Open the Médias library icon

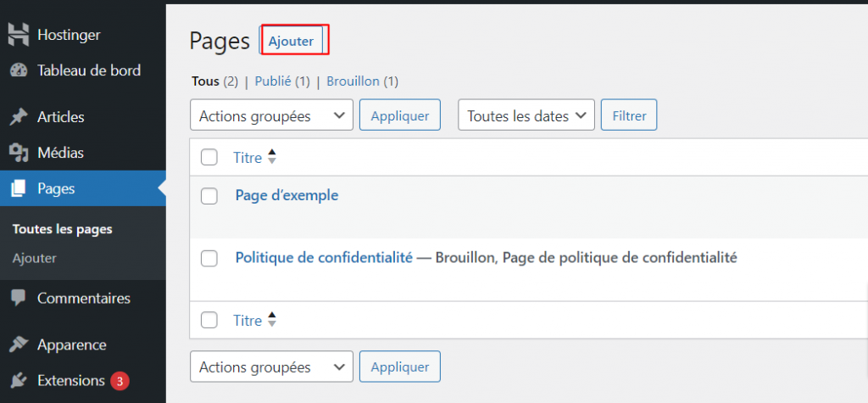coord(19,154)
